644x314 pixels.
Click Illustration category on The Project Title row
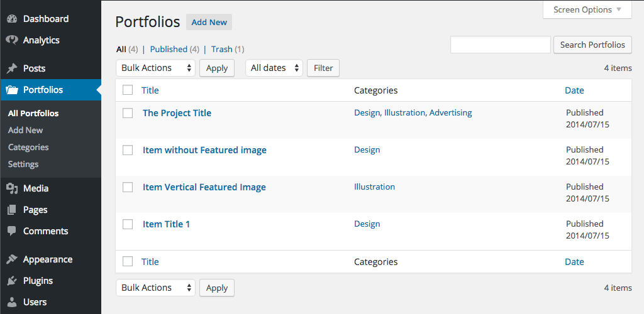click(x=404, y=112)
